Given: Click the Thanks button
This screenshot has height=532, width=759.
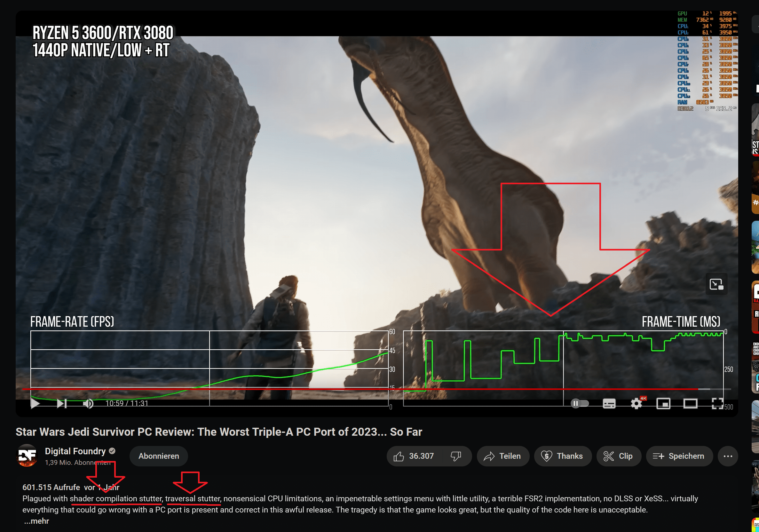Looking at the screenshot, I should [x=563, y=456].
